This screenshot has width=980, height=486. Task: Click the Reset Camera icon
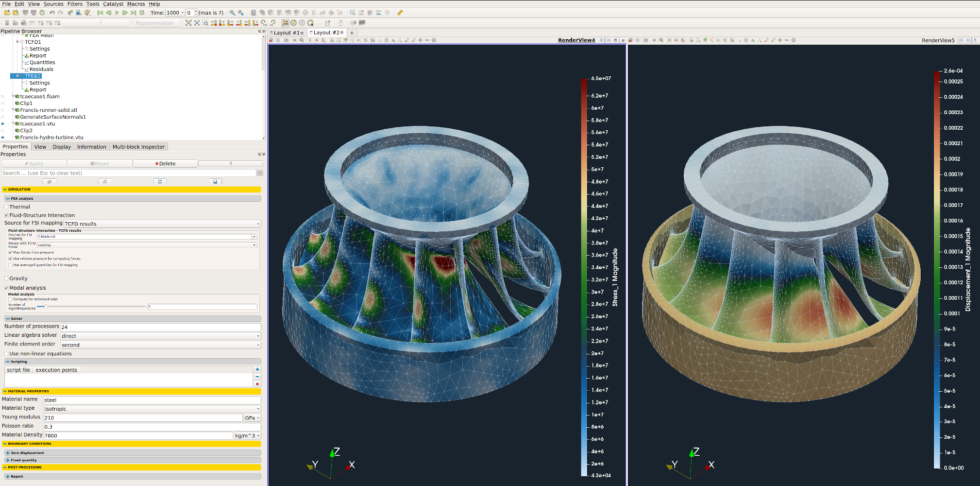tap(188, 23)
